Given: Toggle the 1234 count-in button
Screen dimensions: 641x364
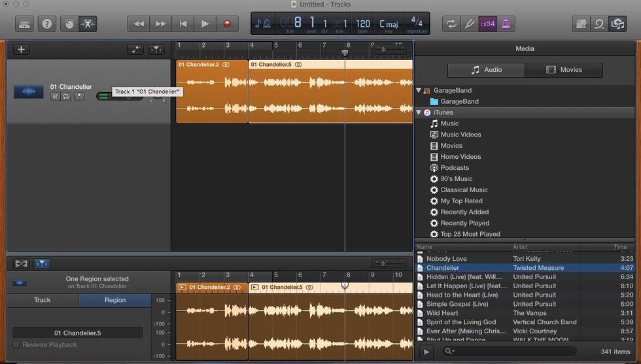Looking at the screenshot, I should click(488, 24).
